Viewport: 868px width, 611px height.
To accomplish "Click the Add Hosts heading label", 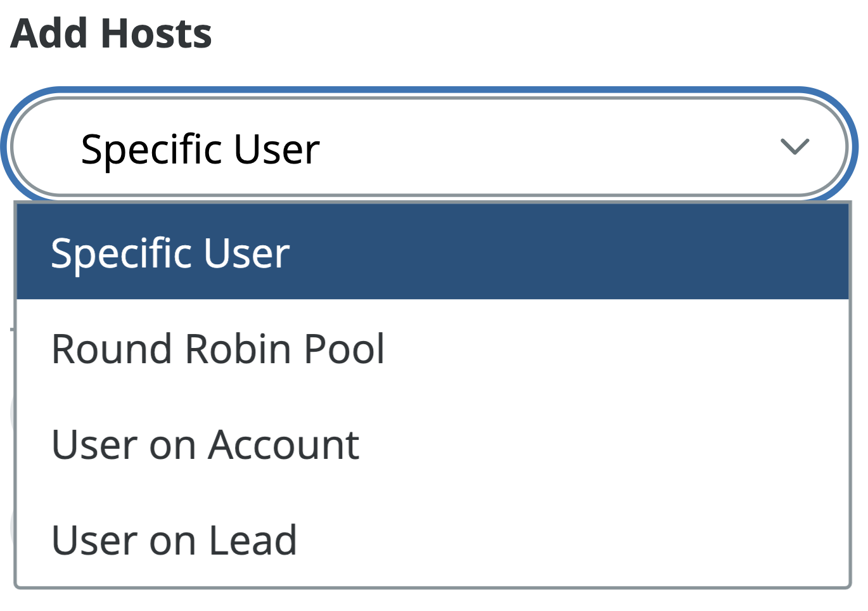I will 112,34.
